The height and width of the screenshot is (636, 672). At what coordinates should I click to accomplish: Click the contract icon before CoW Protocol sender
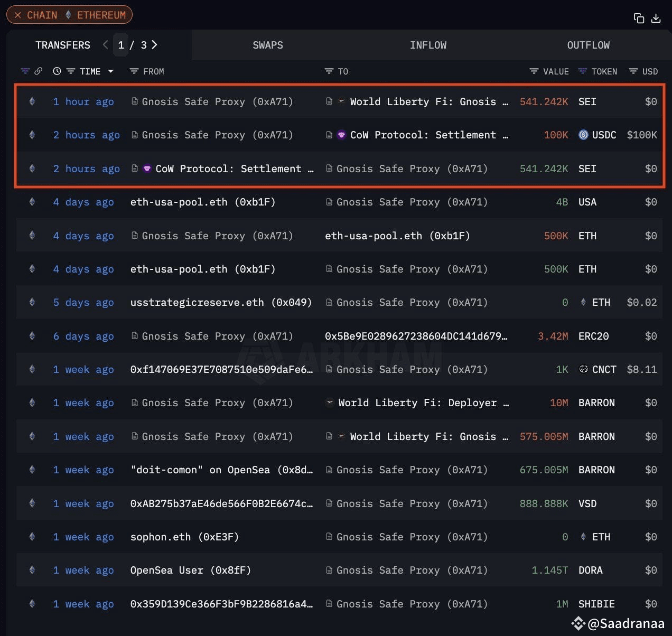tap(135, 169)
